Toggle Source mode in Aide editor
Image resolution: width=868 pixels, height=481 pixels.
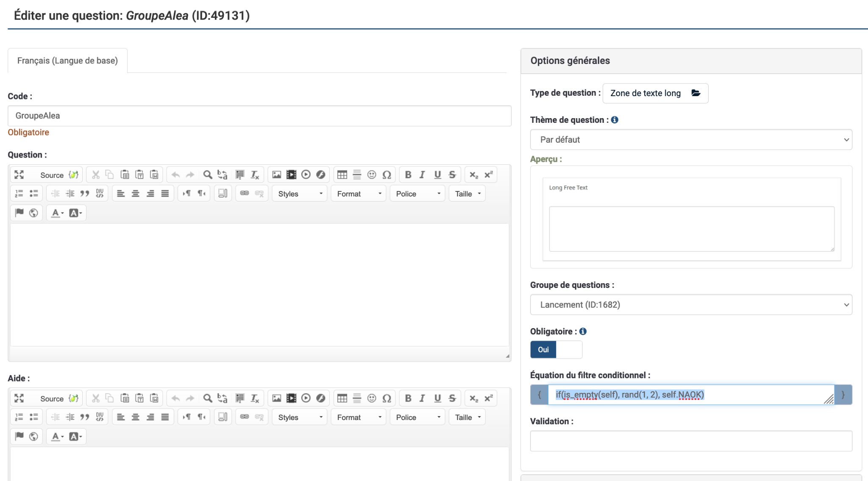[x=51, y=398]
